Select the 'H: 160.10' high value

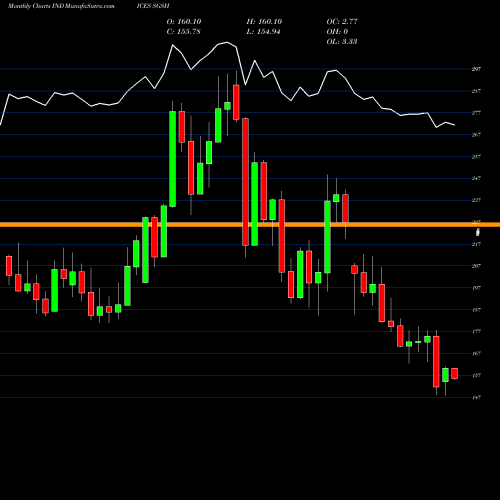click(x=264, y=22)
